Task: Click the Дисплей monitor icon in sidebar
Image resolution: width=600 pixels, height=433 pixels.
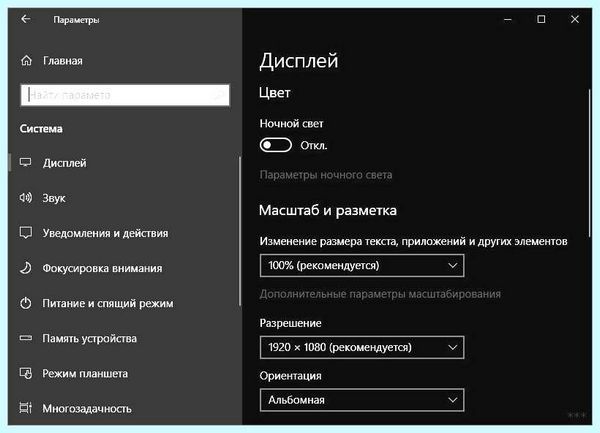Action: (26, 162)
